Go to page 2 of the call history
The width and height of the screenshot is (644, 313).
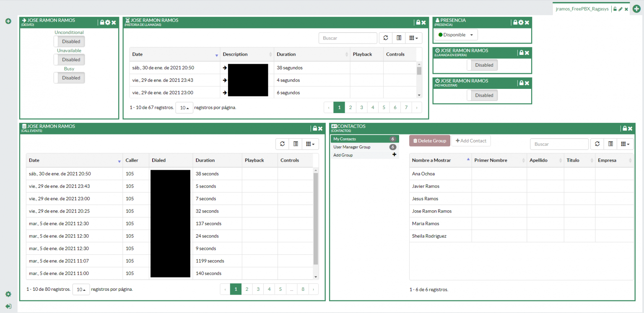350,107
